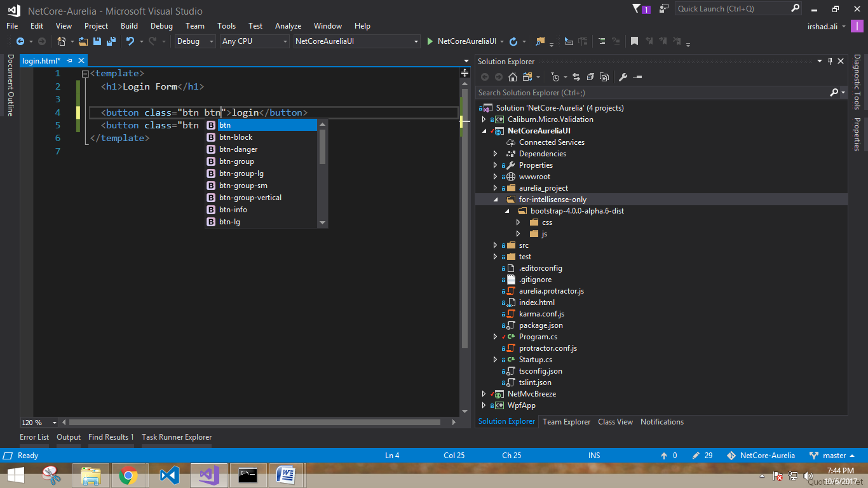The height and width of the screenshot is (488, 868).
Task: Open Visual Studio Code from the taskbar
Action: pyautogui.click(x=169, y=475)
